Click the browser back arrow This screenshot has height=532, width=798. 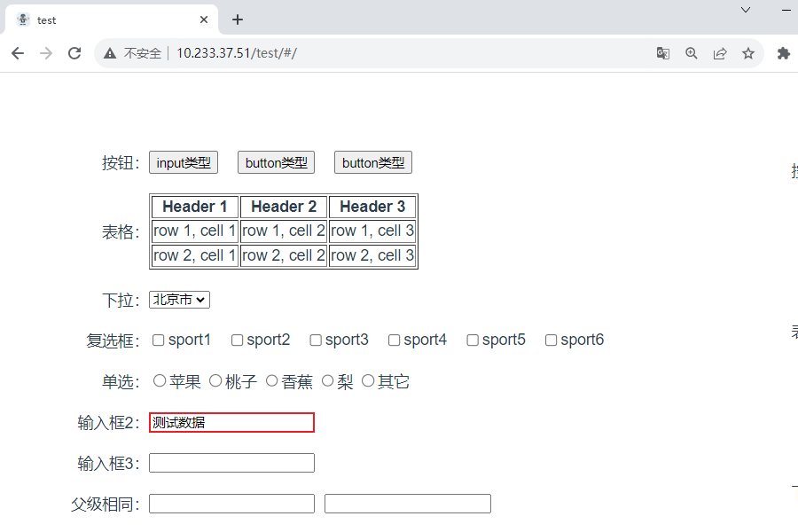[18, 53]
